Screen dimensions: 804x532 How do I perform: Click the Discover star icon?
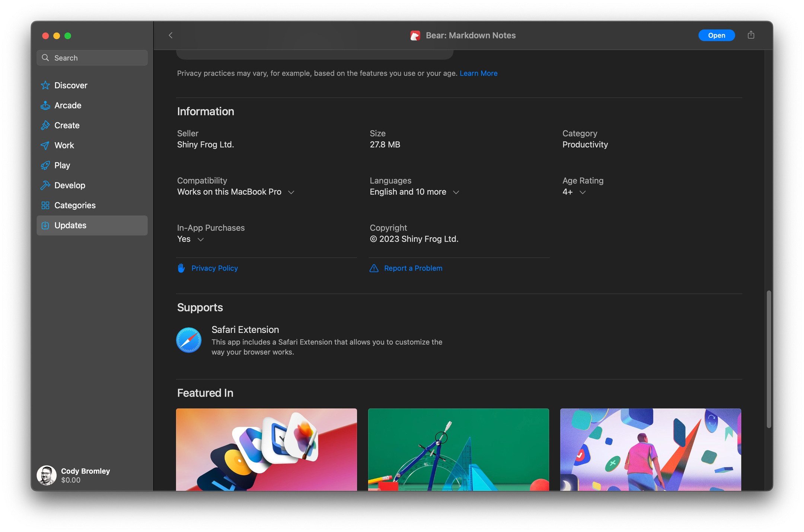[45, 85]
